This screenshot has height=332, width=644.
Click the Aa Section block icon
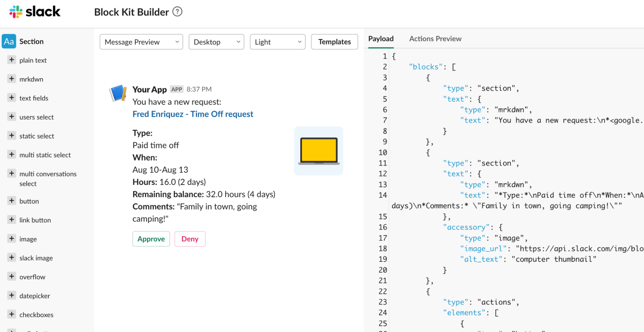pyautogui.click(x=9, y=41)
